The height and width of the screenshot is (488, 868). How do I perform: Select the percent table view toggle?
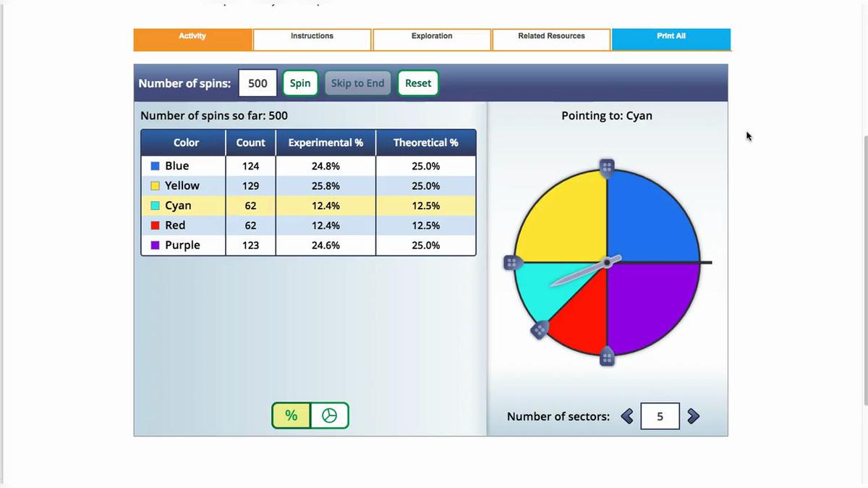[291, 416]
